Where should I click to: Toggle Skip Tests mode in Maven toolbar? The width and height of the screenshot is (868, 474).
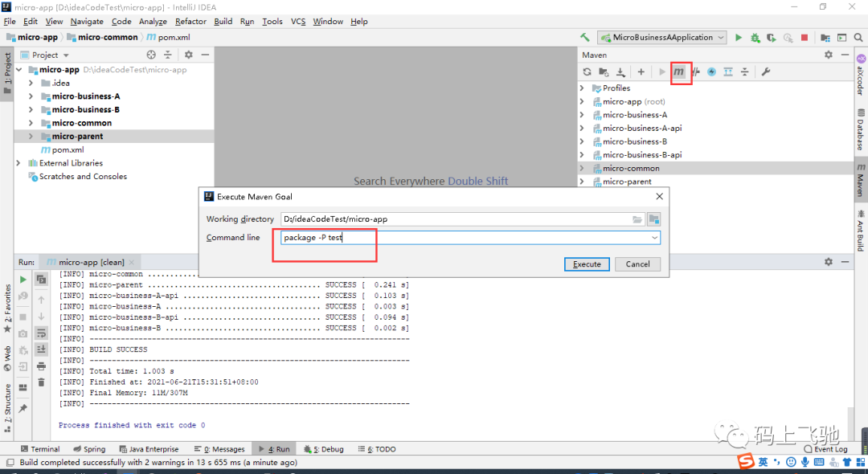click(x=712, y=72)
